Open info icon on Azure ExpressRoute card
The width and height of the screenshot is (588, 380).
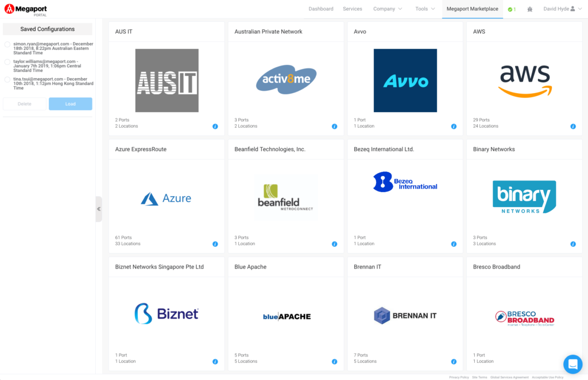(x=215, y=244)
